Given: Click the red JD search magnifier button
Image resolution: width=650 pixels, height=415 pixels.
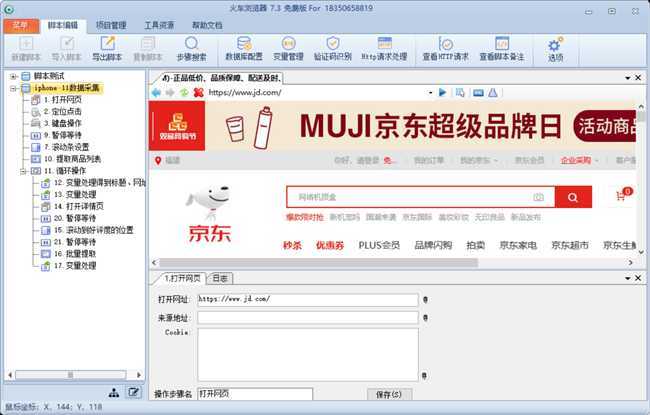Looking at the screenshot, I should coord(573,197).
